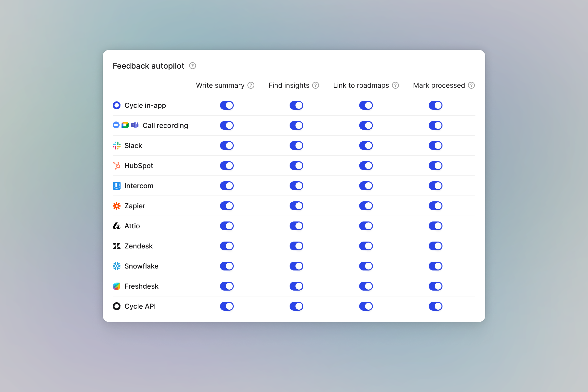This screenshot has height=392, width=588.
Task: Turn off Write summary for Slack
Action: click(227, 146)
